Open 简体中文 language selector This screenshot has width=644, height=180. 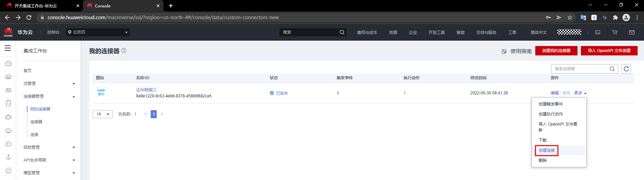[539, 33]
